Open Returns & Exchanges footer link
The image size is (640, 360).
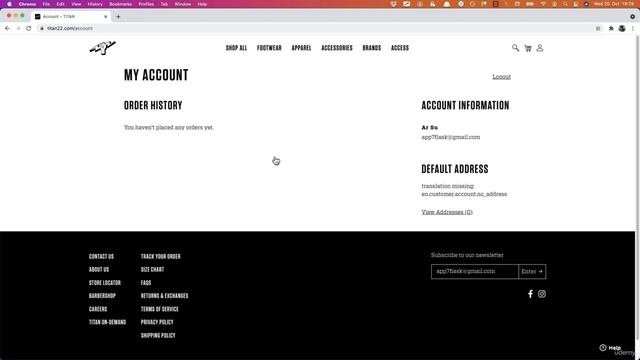tap(164, 296)
